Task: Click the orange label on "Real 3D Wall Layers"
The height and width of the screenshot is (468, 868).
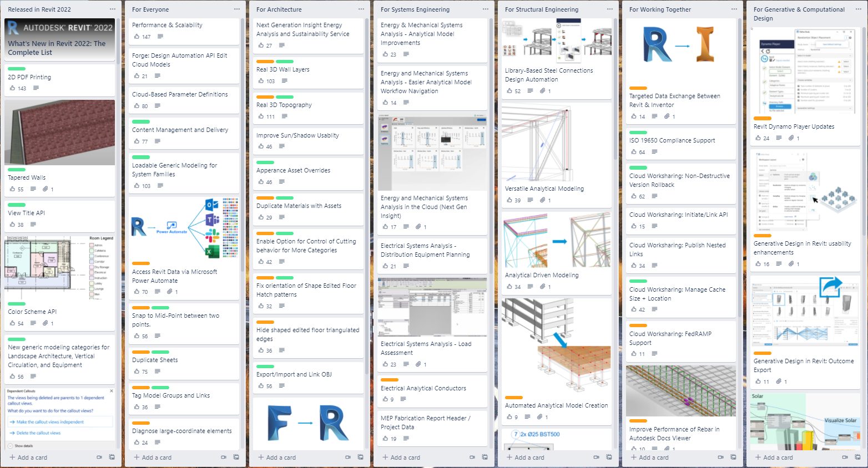Action: (265, 62)
